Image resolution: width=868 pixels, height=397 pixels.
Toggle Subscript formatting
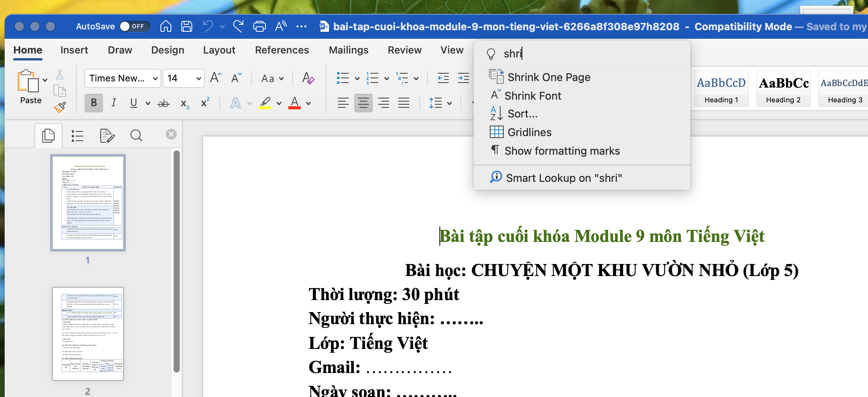(x=185, y=104)
